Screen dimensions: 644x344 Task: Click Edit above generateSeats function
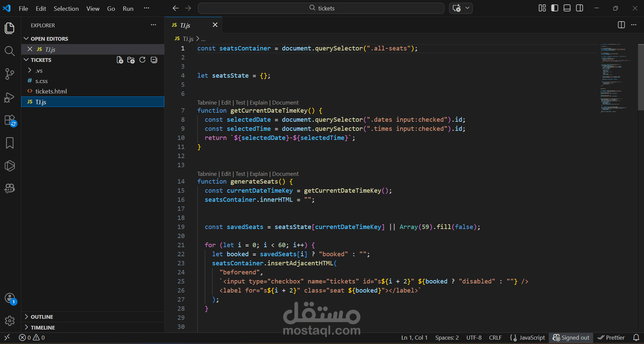click(x=226, y=174)
